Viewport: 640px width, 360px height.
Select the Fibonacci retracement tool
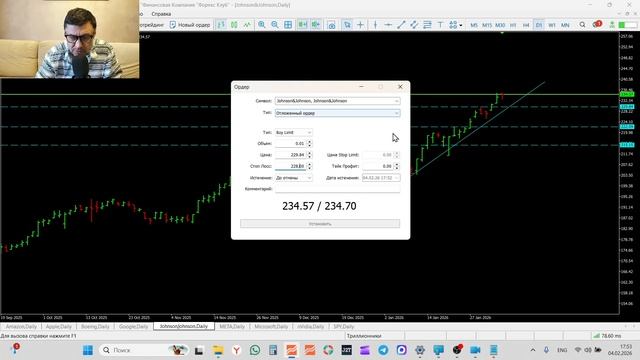pyautogui.click(x=427, y=25)
